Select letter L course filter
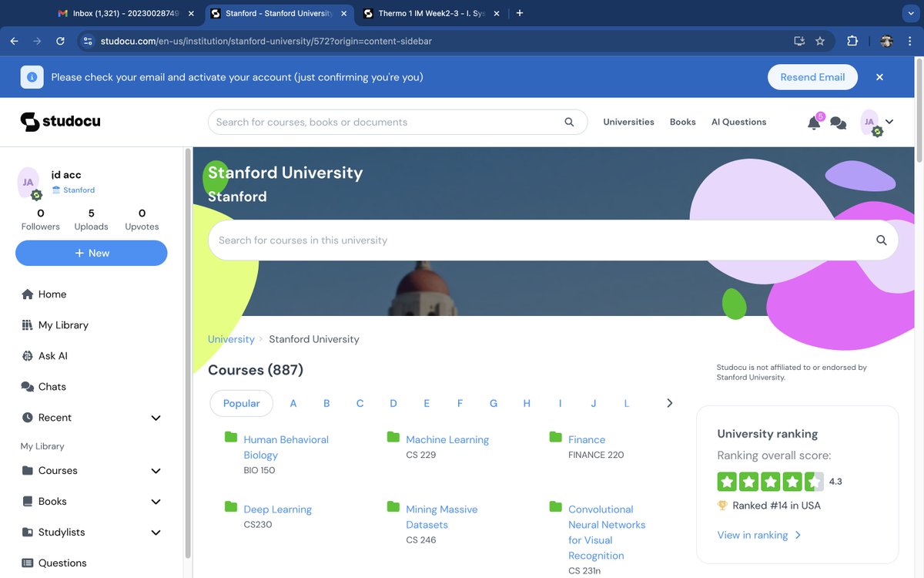This screenshot has width=924, height=578. point(627,403)
